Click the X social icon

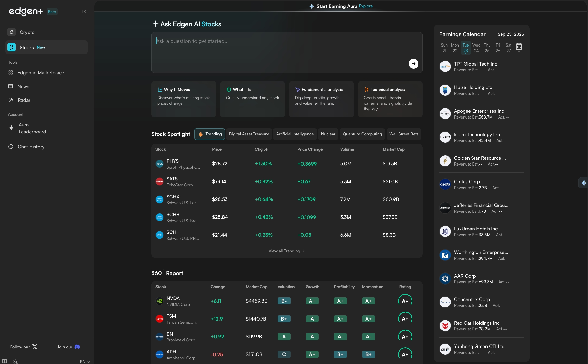click(x=35, y=347)
